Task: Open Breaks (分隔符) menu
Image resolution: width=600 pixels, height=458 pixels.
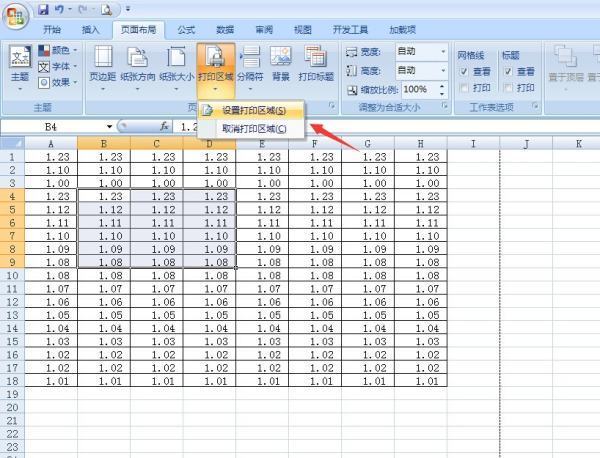Action: [250, 68]
